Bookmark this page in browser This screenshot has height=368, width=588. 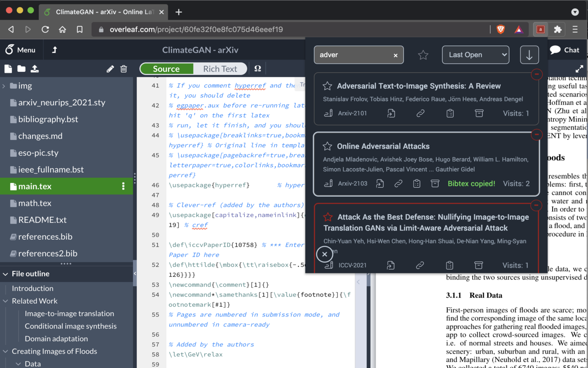[x=79, y=29]
